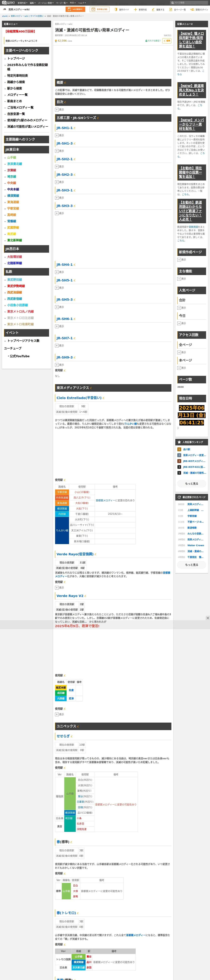This screenshot has width=210, height=980.
Task: Click the edit pencil beside せせらぎ heading
Action: coord(72,736)
